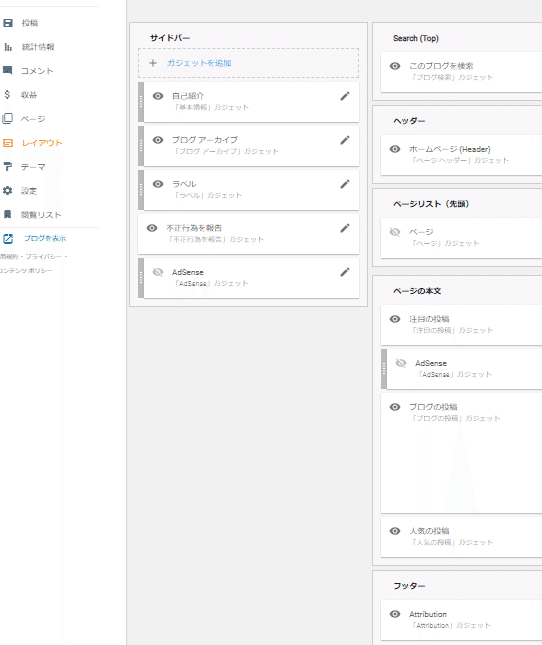Toggle visibility eye of 人気の投稿 gadget
The height and width of the screenshot is (645, 542).
(395, 531)
